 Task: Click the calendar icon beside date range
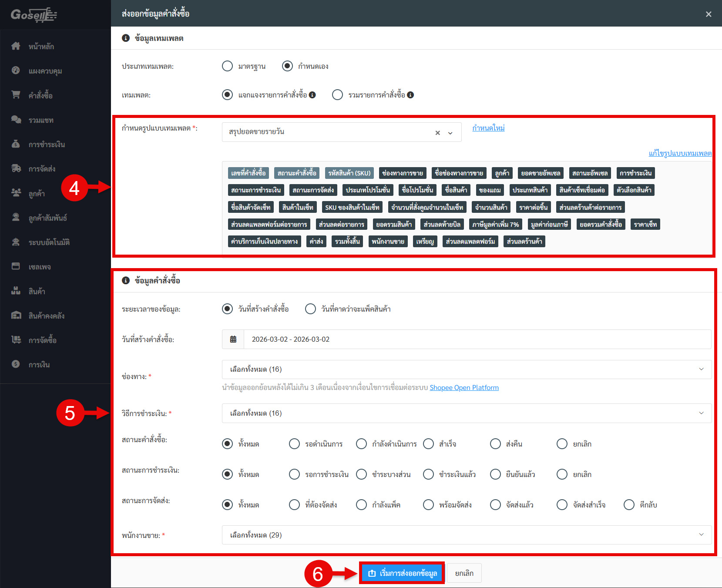click(233, 339)
